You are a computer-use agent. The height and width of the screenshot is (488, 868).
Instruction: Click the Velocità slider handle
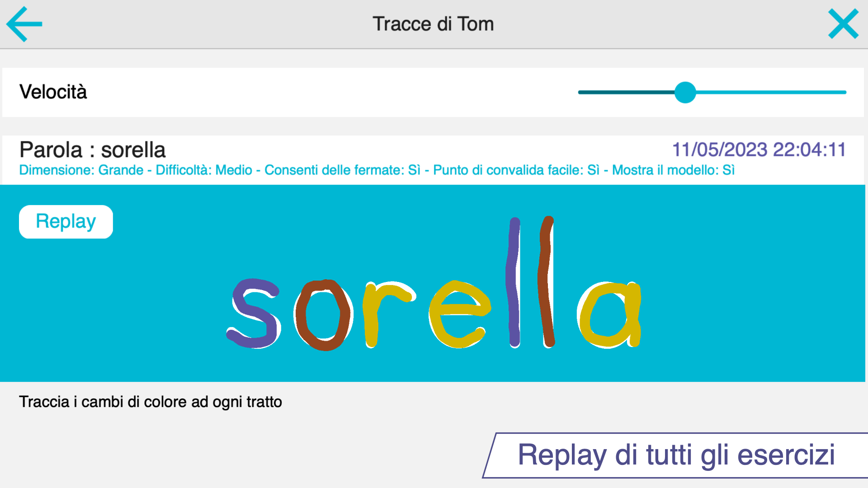(685, 92)
